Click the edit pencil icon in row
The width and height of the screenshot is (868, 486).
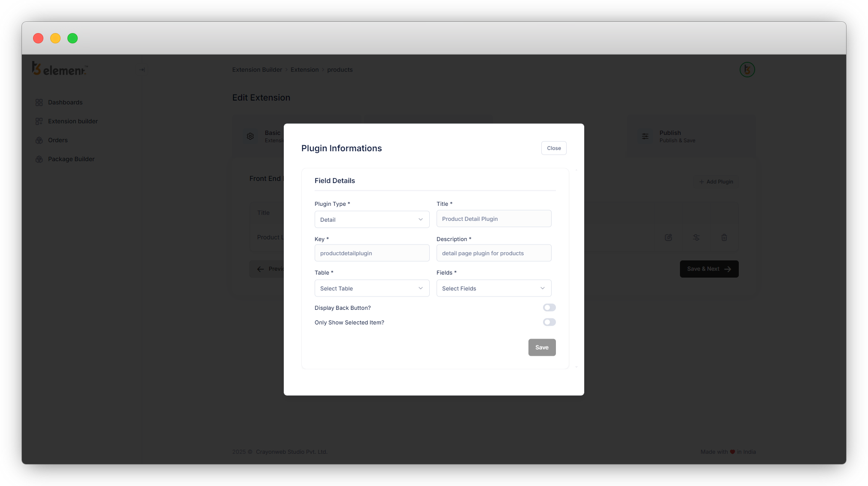[668, 238]
